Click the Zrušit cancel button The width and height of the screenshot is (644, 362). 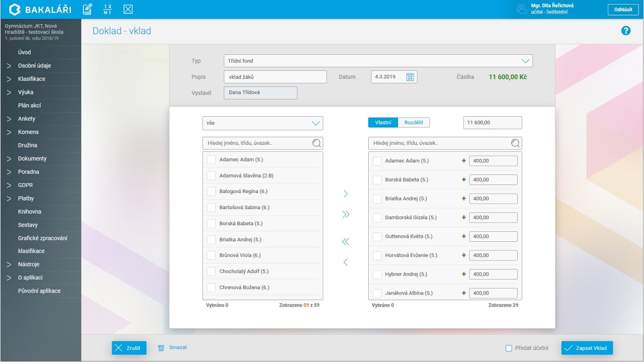coord(129,348)
